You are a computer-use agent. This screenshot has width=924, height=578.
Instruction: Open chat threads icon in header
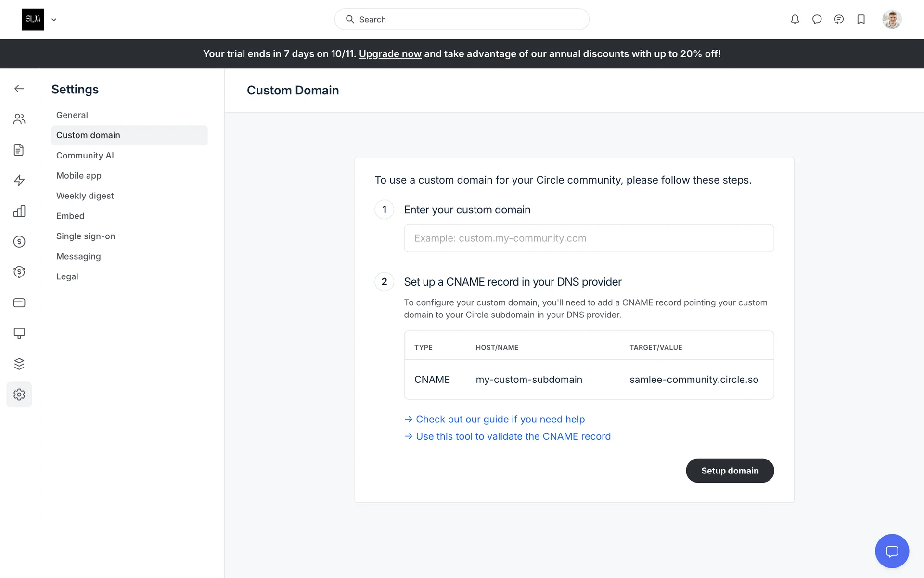tap(839, 19)
